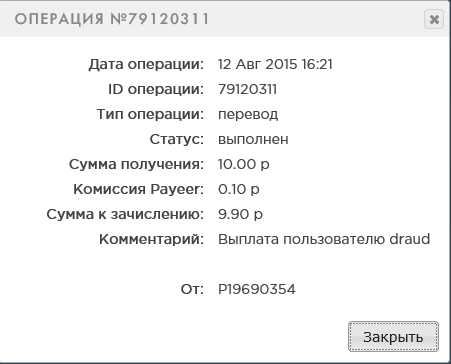
Task: Close dialog with the X icon
Action: coord(434,19)
